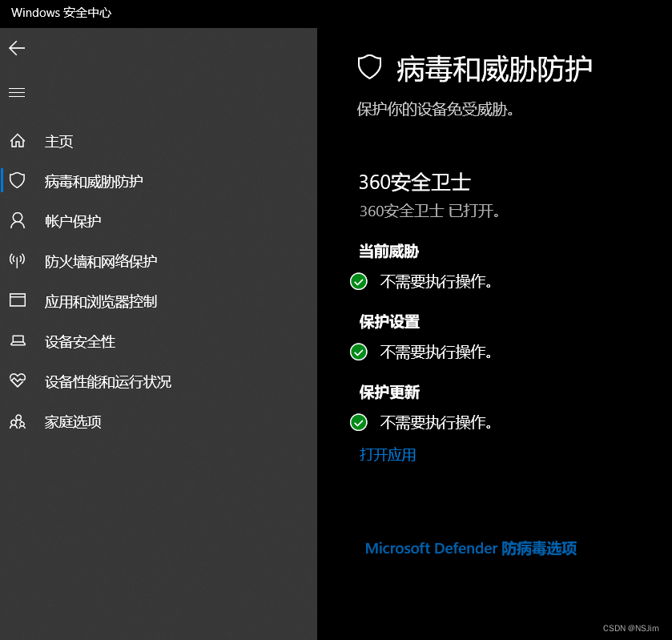Screen dimensions: 672x640
Task: Open Microsoft Defender 防病毒选项 link
Action: 471,549
